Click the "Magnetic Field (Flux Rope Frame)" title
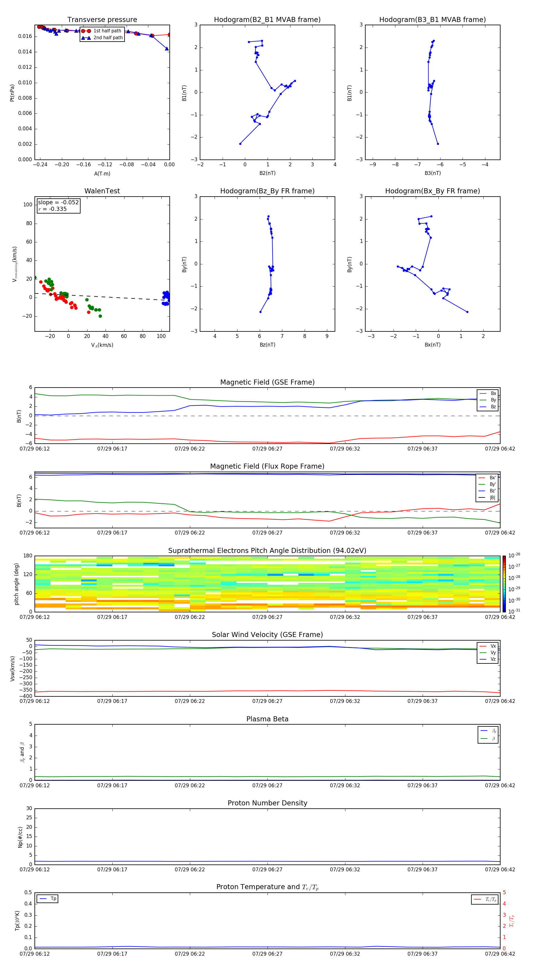The width and height of the screenshot is (535, 980). tap(267, 467)
